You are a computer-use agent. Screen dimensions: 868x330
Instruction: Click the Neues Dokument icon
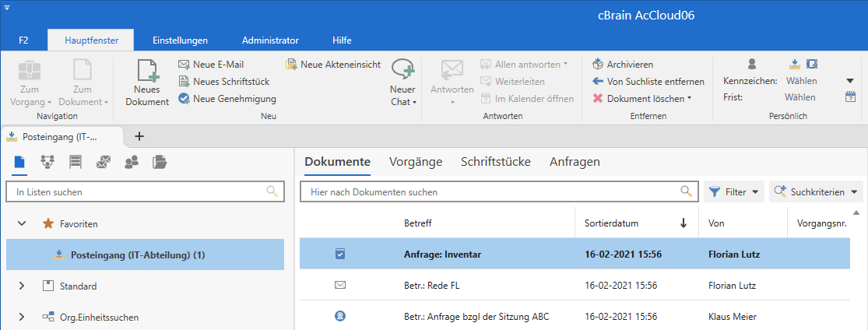coord(147,72)
